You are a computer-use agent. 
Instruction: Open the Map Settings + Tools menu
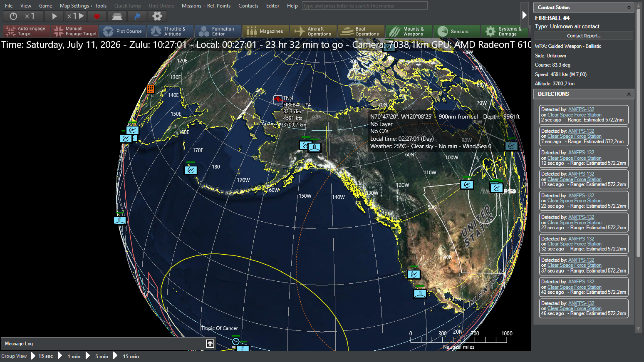[x=83, y=6]
